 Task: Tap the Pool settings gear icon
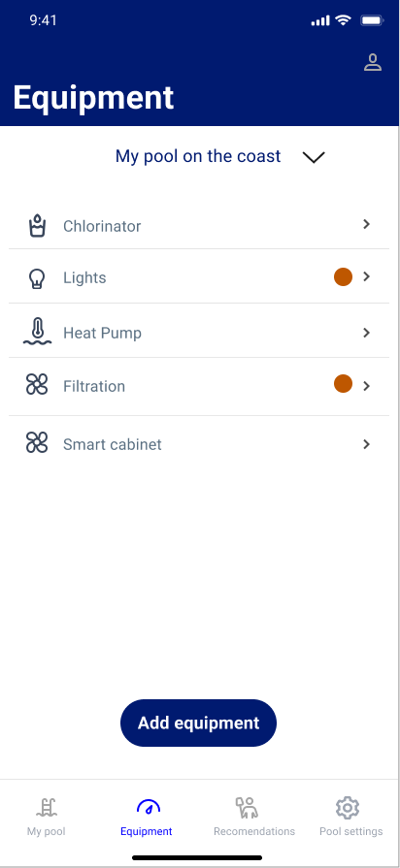pos(348,808)
